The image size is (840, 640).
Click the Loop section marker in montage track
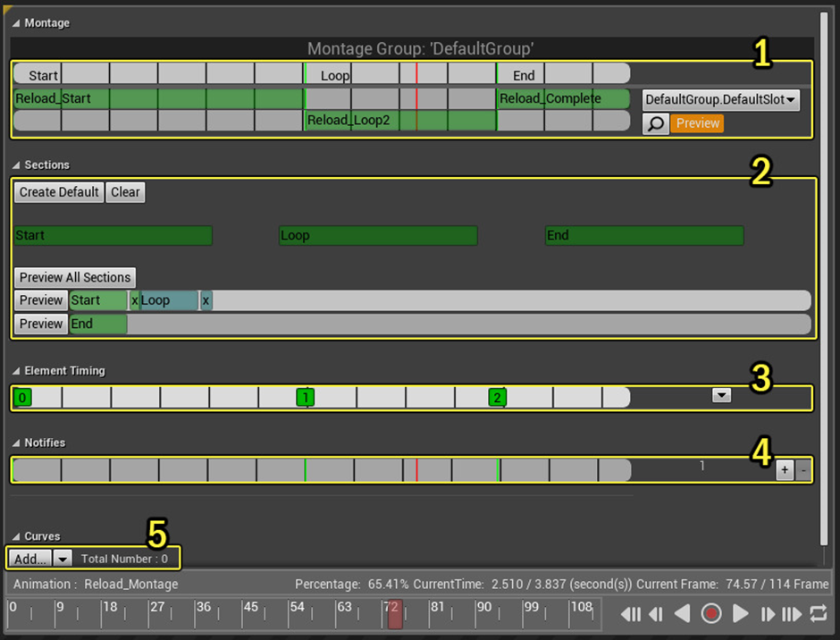(x=335, y=76)
